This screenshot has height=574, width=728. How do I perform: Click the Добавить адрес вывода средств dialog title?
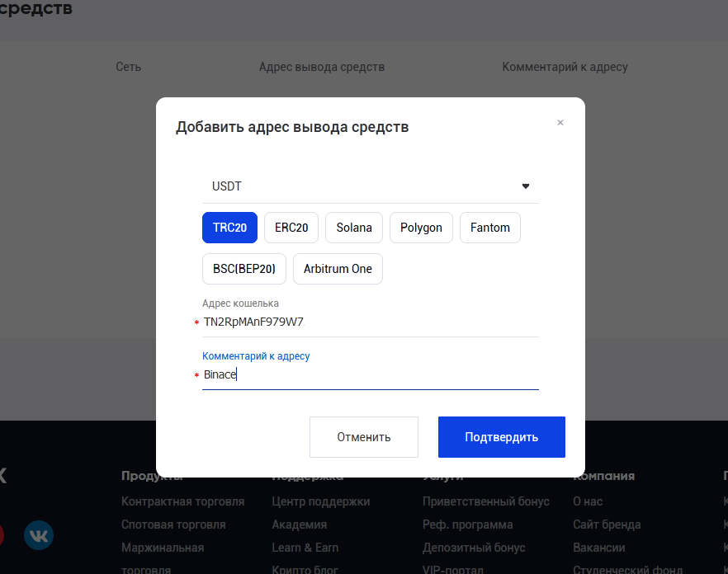tap(292, 127)
